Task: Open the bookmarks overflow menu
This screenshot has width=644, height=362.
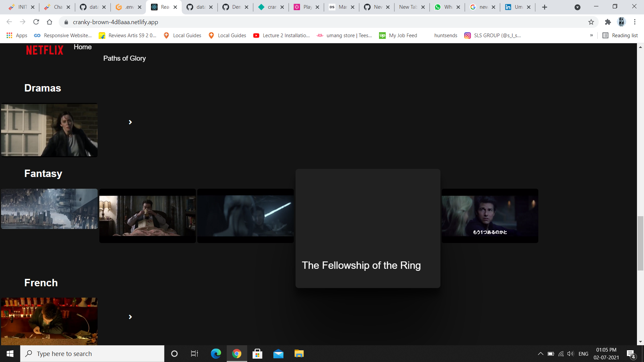Action: tap(592, 35)
